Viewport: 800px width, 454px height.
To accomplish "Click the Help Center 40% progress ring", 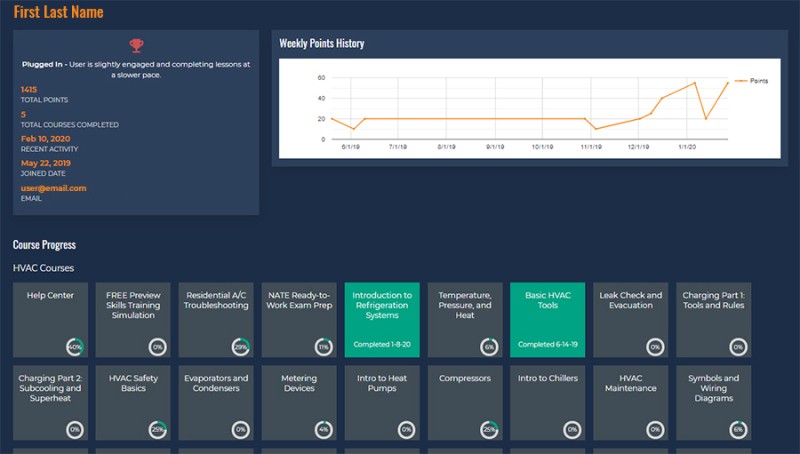I will [75, 347].
